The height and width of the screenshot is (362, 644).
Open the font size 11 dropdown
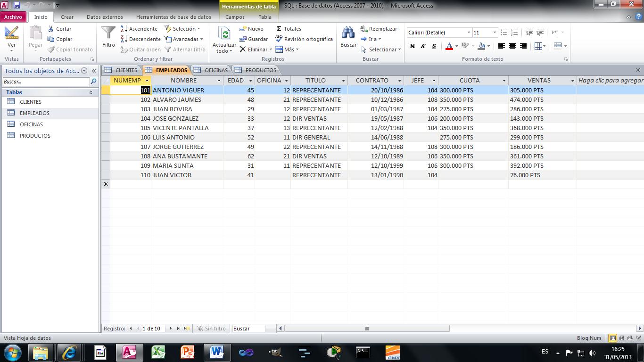[x=495, y=33]
